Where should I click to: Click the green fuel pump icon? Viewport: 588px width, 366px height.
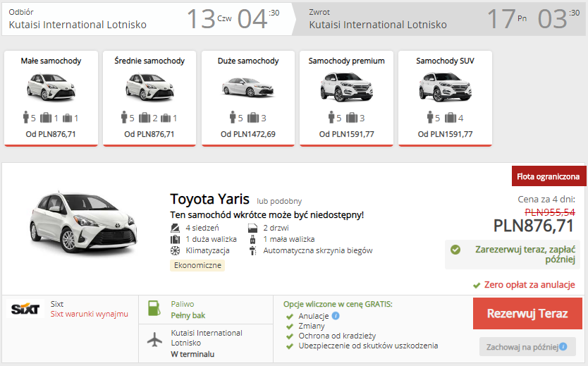tap(154, 308)
